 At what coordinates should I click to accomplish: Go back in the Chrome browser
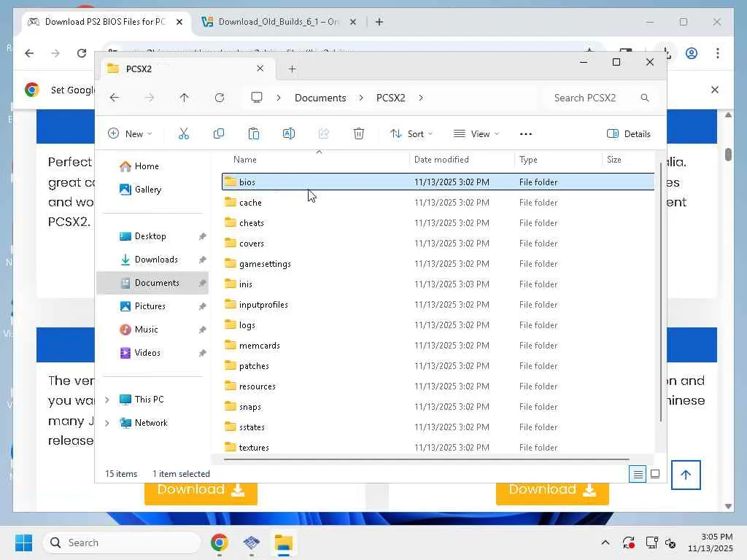(29, 52)
